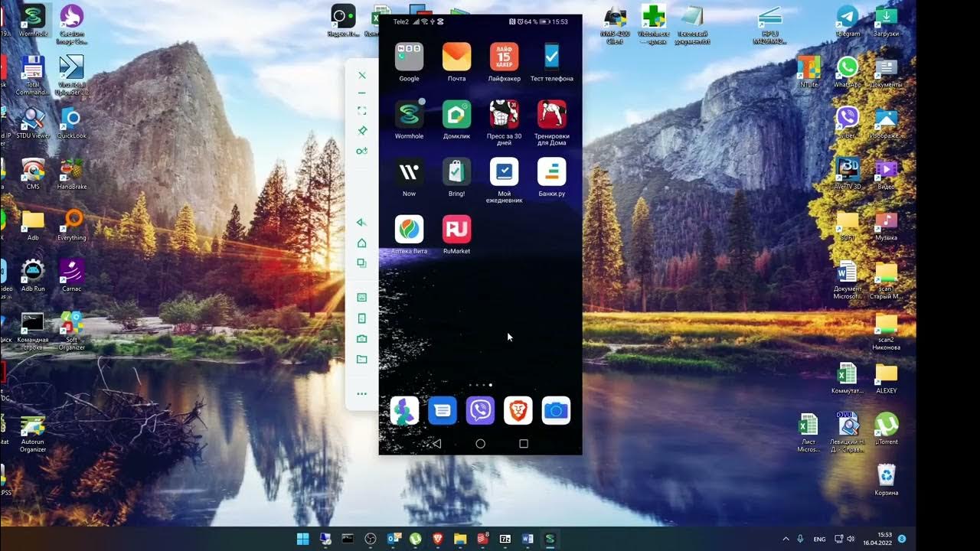Expand more options in Wormhole sidebar
The height and width of the screenshot is (551, 980).
[x=362, y=394]
